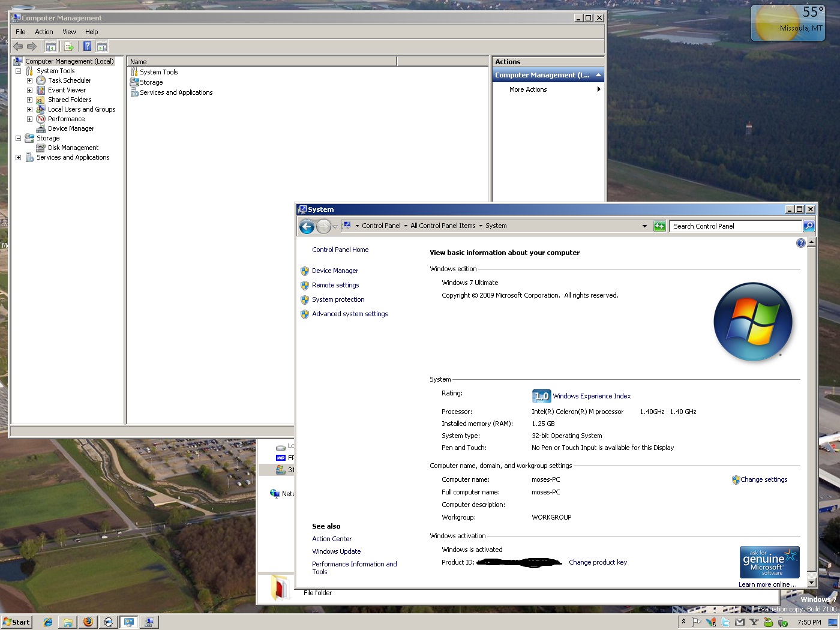Click the Export List toolbar icon
Viewport: 840px width, 630px height.
point(69,46)
